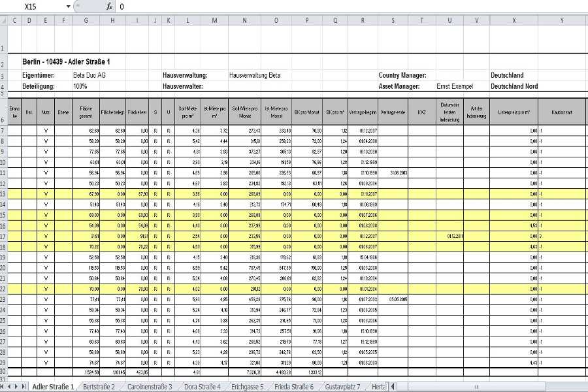Select column Y header
The height and width of the screenshot is (392, 588).
click(562, 21)
